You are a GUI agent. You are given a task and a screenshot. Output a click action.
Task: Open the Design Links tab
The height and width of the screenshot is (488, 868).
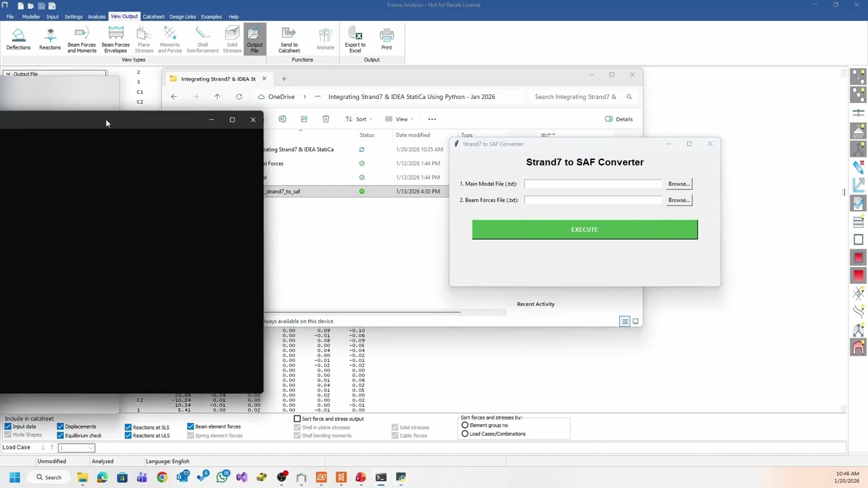(x=182, y=16)
